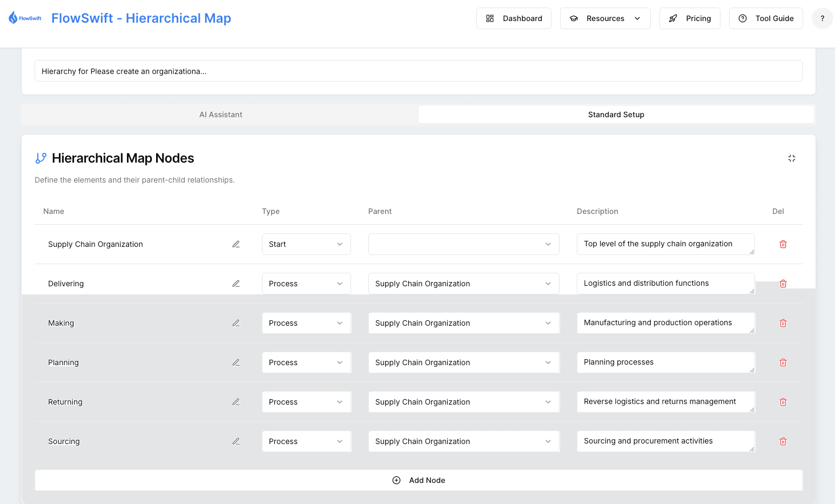The height and width of the screenshot is (504, 835).
Task: Click the trash icon in Sourcing row
Action: pos(783,441)
